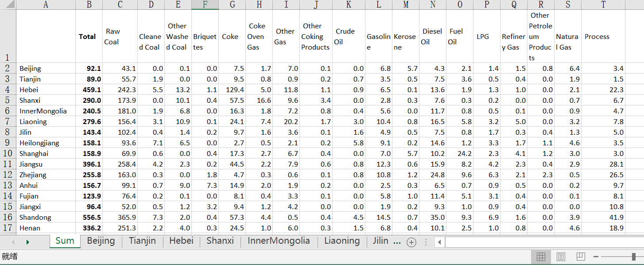Switch to Normal view in the status bar
644x265 pixels.
[x=541, y=257]
